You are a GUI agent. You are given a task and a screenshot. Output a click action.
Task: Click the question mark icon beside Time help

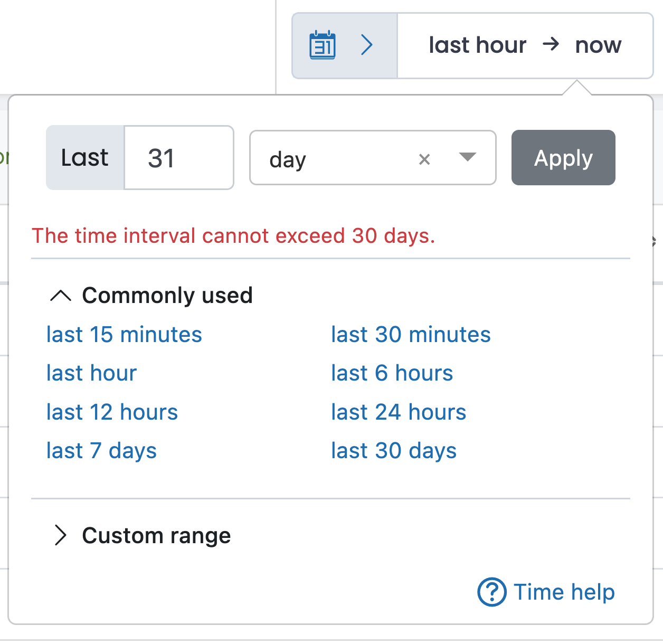pyautogui.click(x=492, y=592)
